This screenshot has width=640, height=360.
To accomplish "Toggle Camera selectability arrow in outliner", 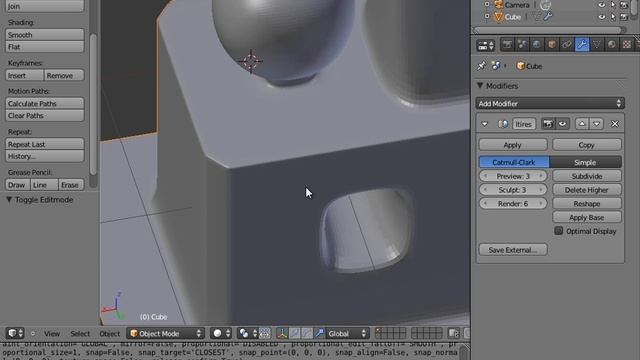I will click(613, 5).
